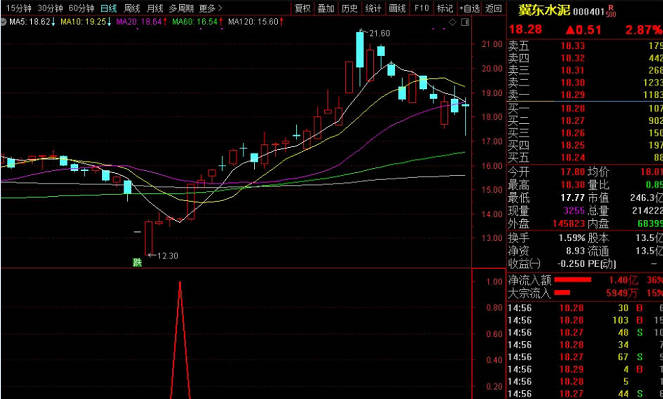663x399 pixels.
Task: Click the stock code 000401
Action: (x=589, y=11)
